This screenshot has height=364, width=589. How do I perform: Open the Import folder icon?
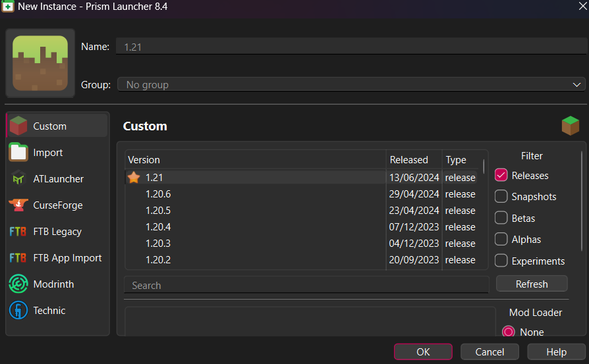(18, 152)
